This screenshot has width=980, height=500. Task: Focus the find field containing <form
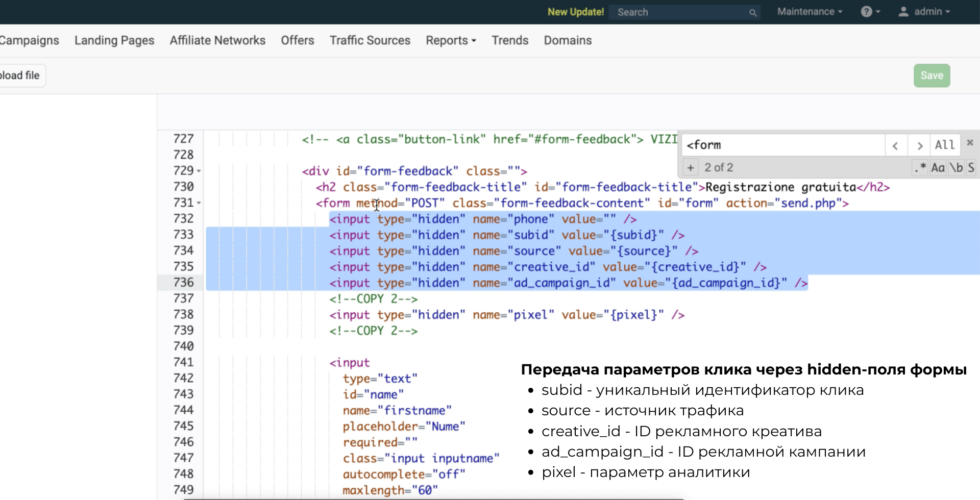pos(783,145)
